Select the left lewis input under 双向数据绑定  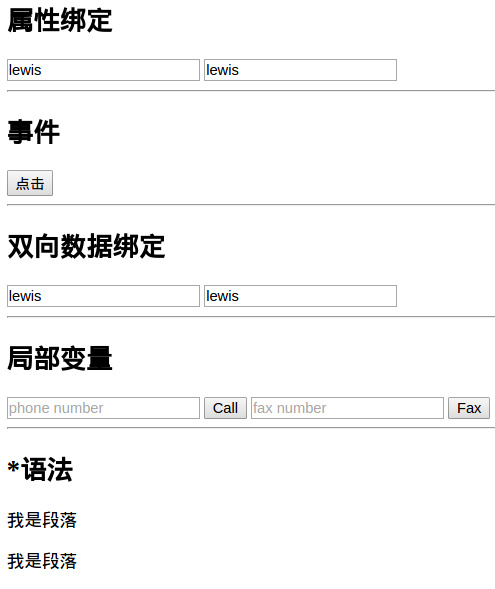click(x=103, y=296)
